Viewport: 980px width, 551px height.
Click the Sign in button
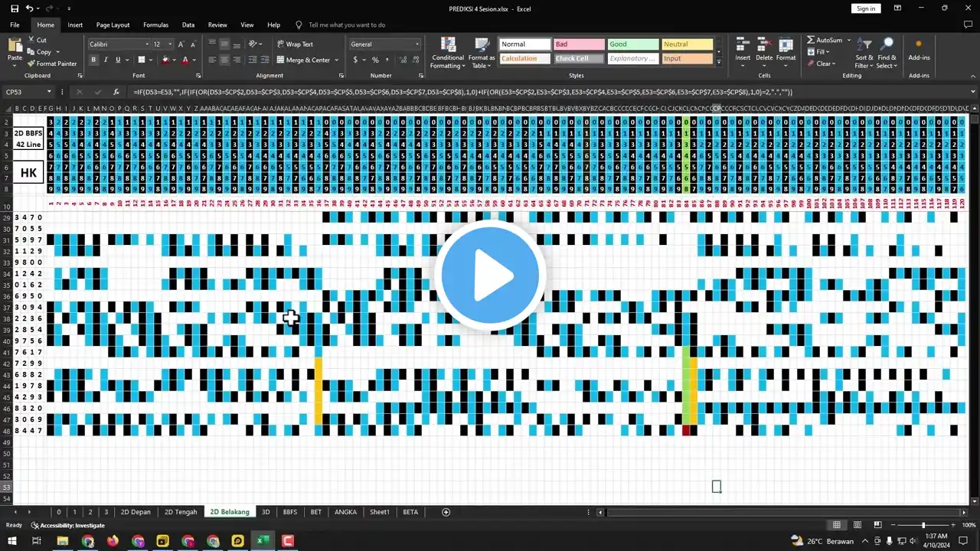click(x=866, y=8)
